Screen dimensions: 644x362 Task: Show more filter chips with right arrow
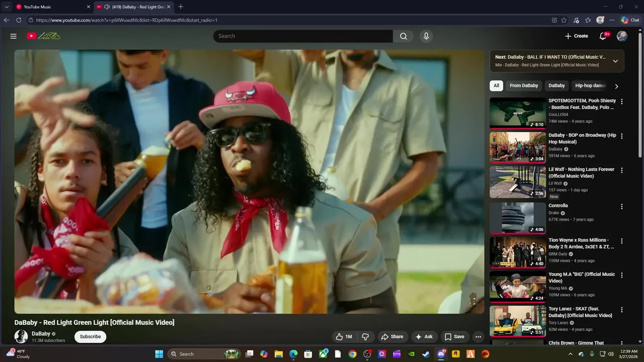point(616,86)
